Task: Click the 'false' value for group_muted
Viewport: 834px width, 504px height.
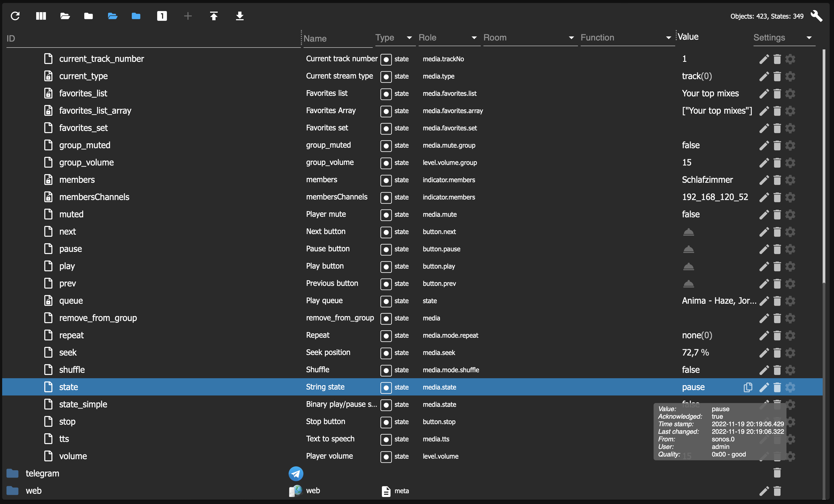Action: click(x=691, y=145)
